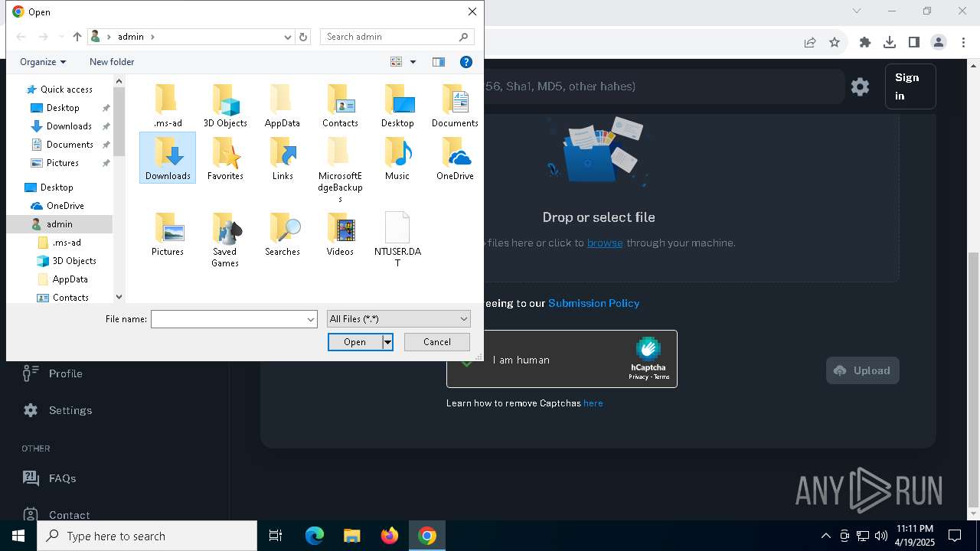Select Downloads under Quick access
Image resolution: width=980 pixels, height=551 pixels.
[x=69, y=126]
